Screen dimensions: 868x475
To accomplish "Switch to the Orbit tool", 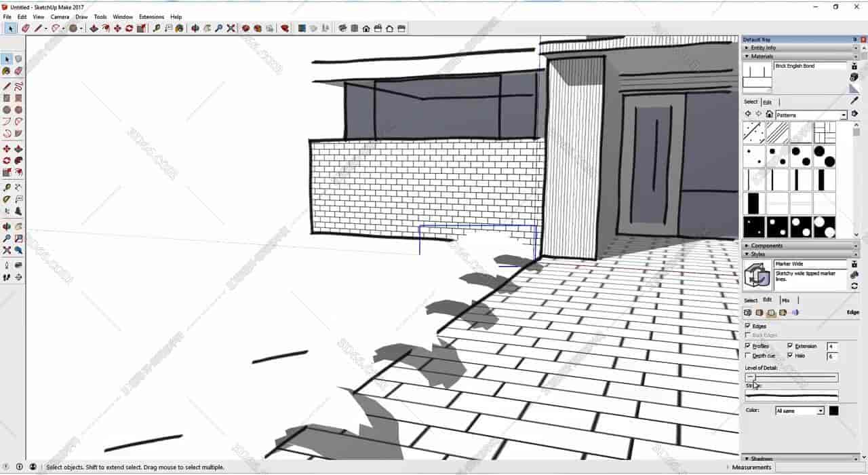I will pyautogui.click(x=8, y=226).
